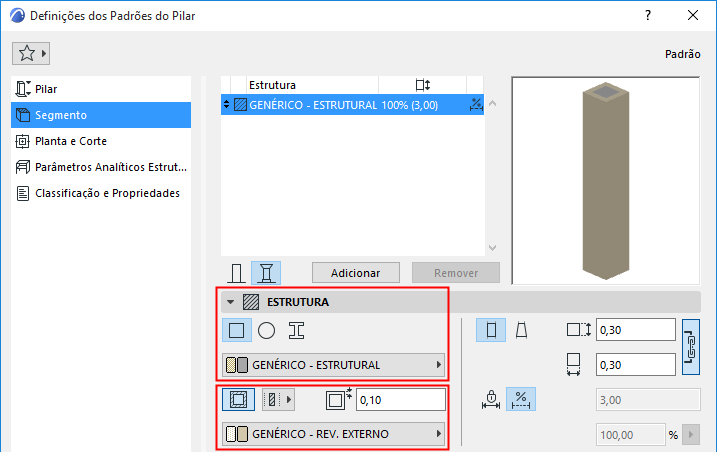717x452 pixels.
Task: Click the ESTRUTURA hatch icon
Action: 251,302
